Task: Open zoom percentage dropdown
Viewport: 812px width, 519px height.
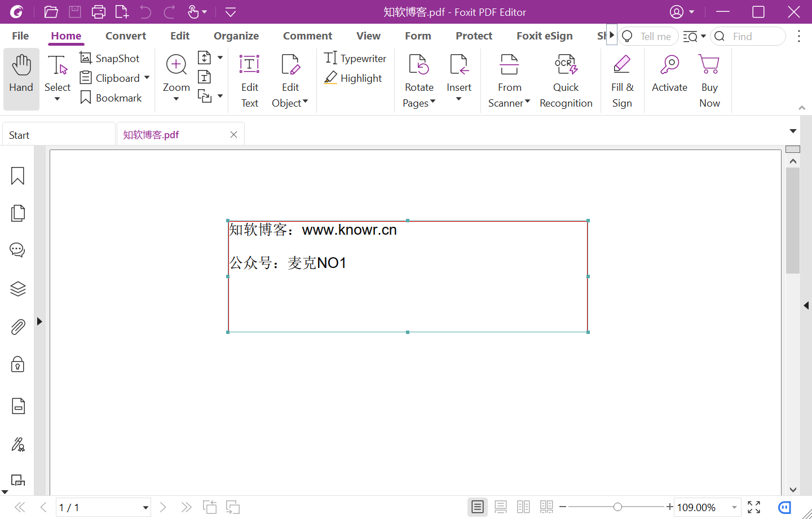Action: tap(734, 508)
